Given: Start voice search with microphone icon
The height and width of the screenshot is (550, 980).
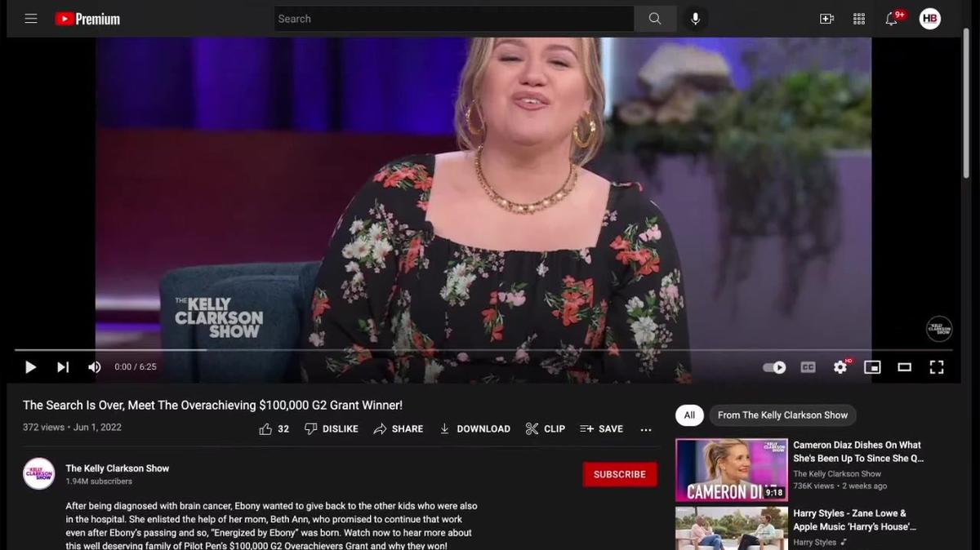Looking at the screenshot, I should point(695,19).
